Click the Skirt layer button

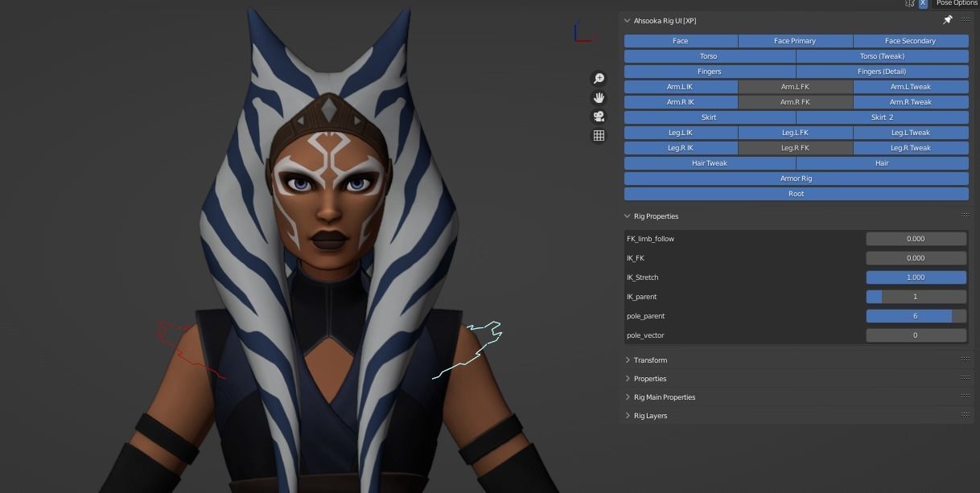click(x=710, y=117)
